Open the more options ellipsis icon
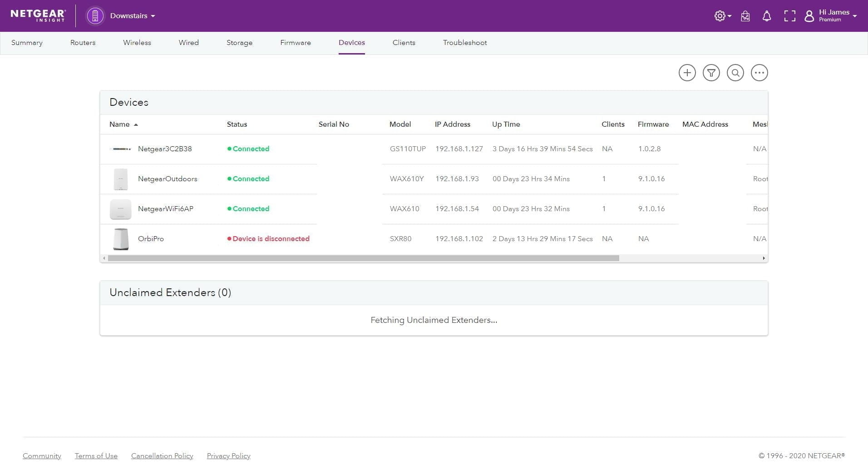Image resolution: width=868 pixels, height=475 pixels. (x=759, y=73)
